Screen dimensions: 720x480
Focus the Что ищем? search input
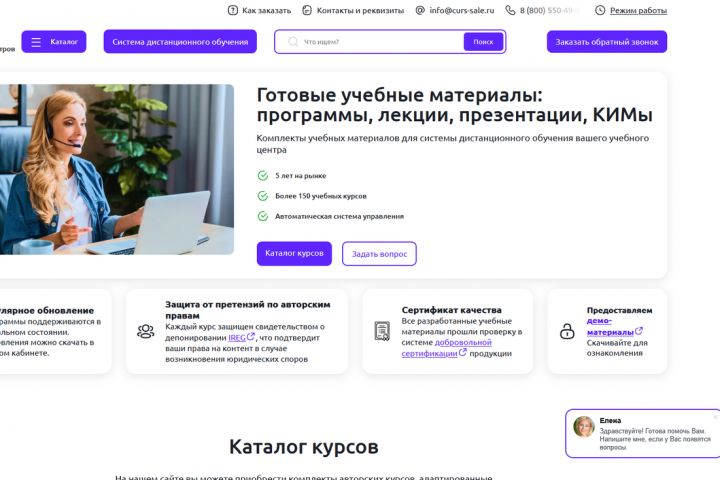(381, 42)
